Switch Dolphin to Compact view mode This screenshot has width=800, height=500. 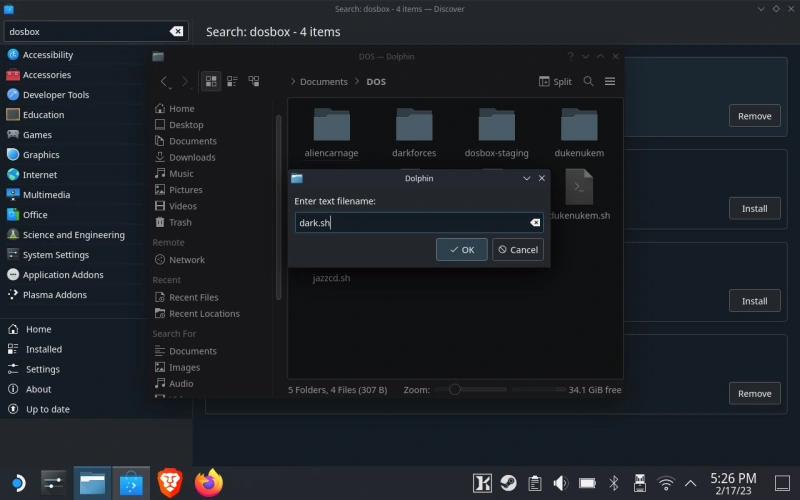tap(232, 82)
